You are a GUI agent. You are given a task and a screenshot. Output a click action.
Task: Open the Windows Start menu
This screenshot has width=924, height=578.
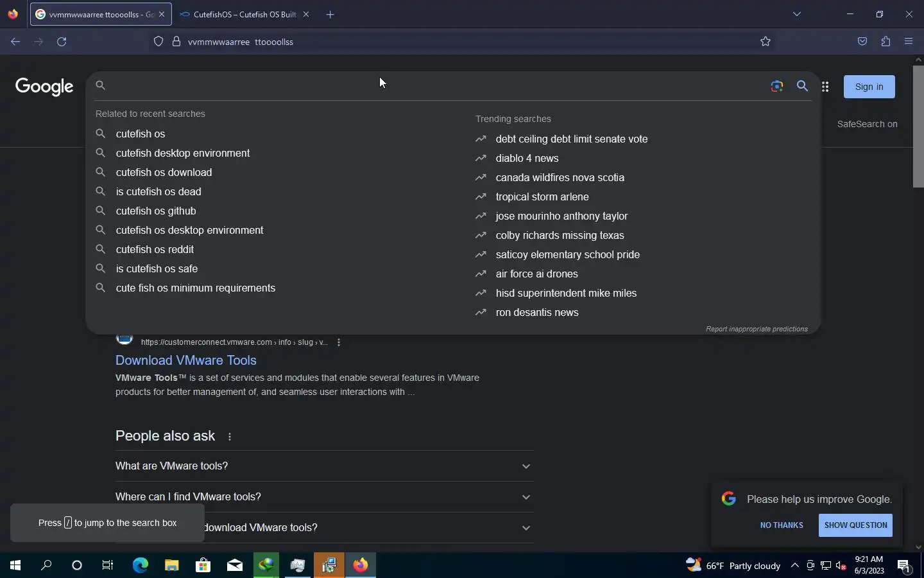[x=15, y=565]
